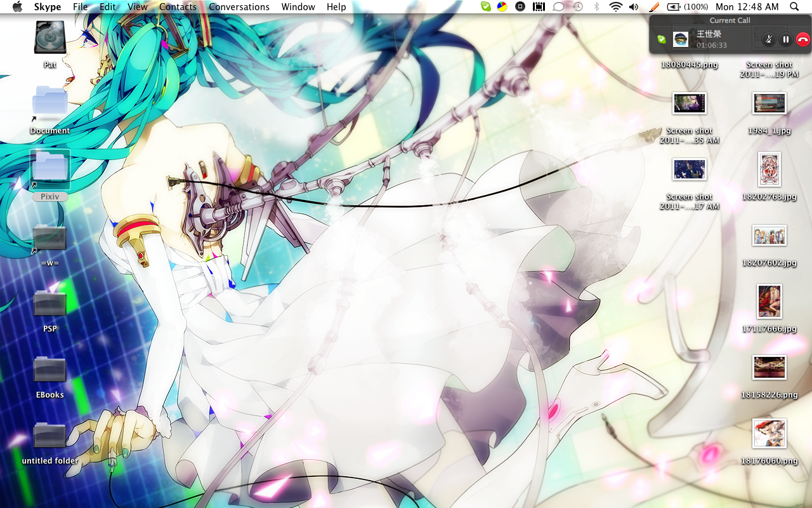
Task: Click the call timer 01:06:33
Action: coord(712,46)
